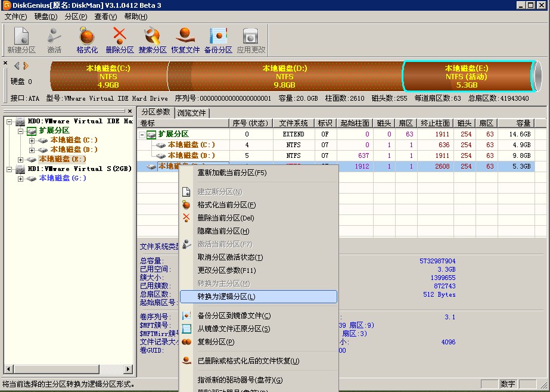
Task: Switch to the 分区参数 tab
Action: pos(156,112)
